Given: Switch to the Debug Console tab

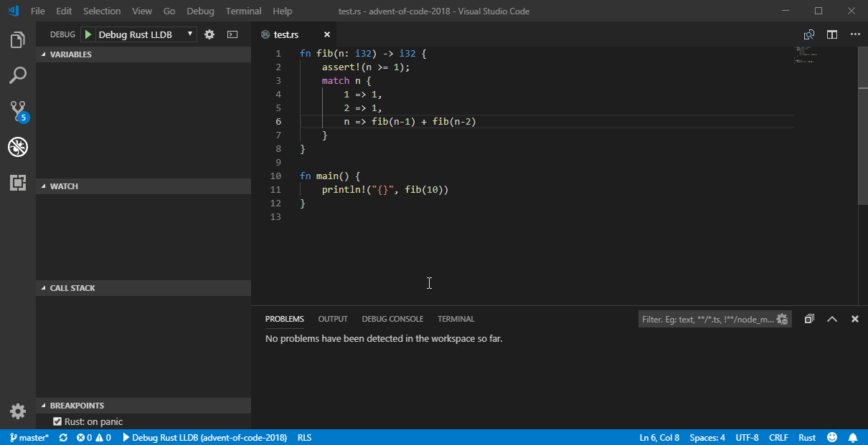Looking at the screenshot, I should (392, 319).
